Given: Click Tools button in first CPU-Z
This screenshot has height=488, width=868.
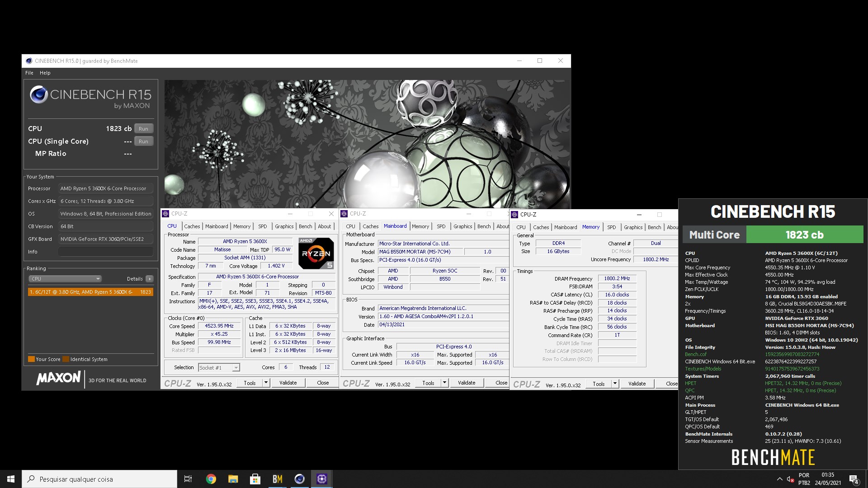Looking at the screenshot, I should pos(250,383).
